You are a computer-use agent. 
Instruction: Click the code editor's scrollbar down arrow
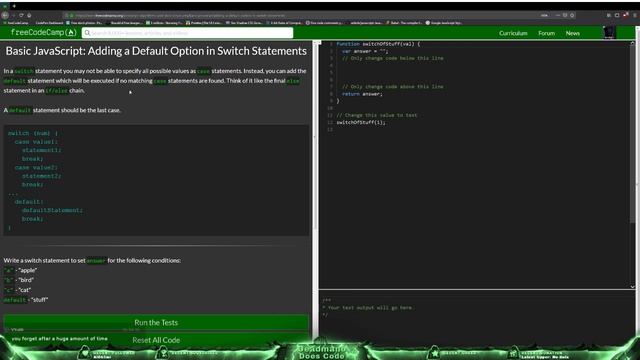[633, 287]
